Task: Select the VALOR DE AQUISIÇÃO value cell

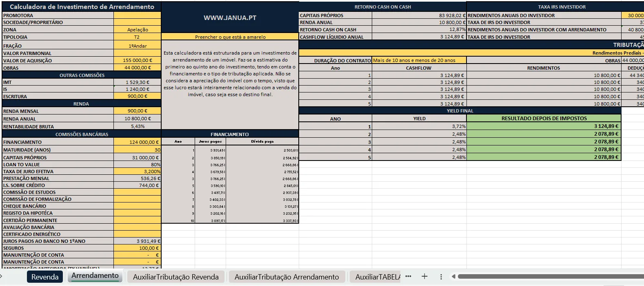Action: 138,60
